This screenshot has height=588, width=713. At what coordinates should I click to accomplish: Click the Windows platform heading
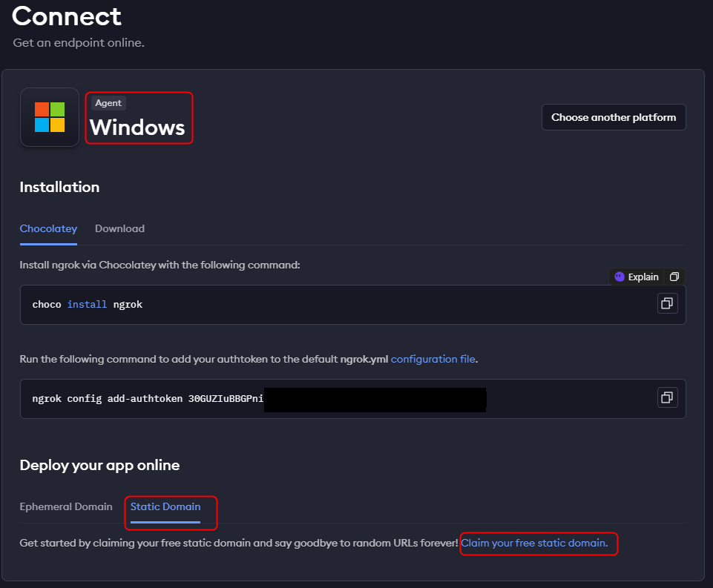click(x=137, y=128)
